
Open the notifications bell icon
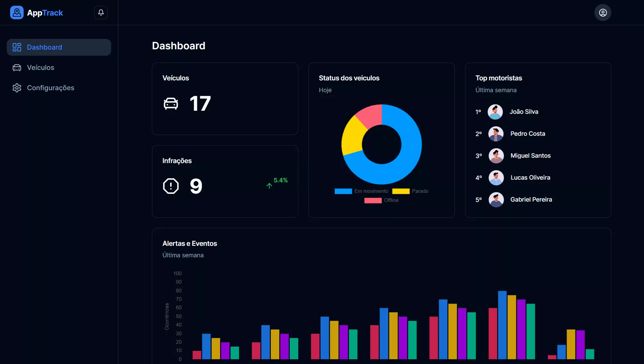tap(101, 12)
